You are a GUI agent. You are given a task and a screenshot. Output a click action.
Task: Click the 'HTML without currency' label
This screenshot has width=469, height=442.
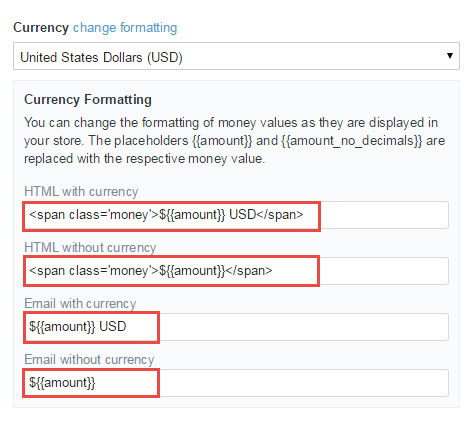click(90, 248)
